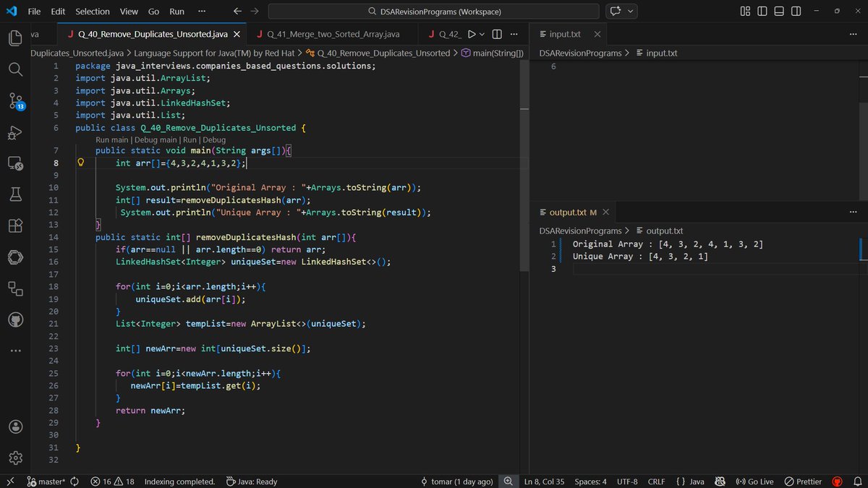Click the Copilot status icon in status bar

click(720, 481)
